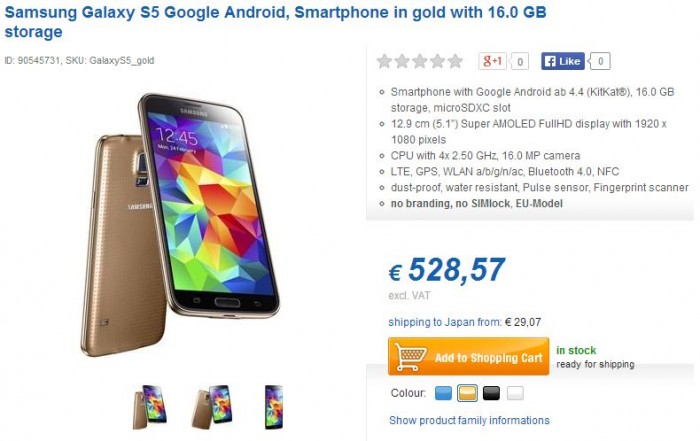Image resolution: width=700 pixels, height=441 pixels.
Task: Click the main Galaxy S5 product image
Action: (180, 225)
